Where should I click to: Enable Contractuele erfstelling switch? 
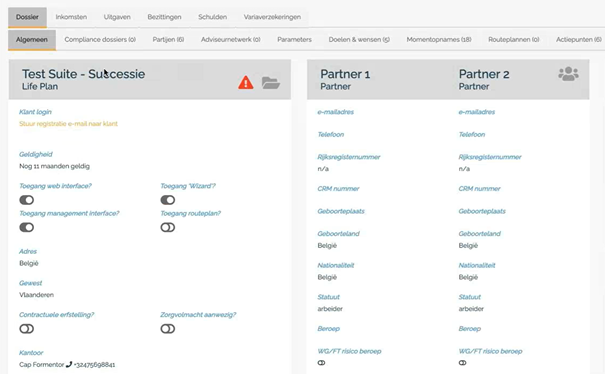click(x=27, y=329)
